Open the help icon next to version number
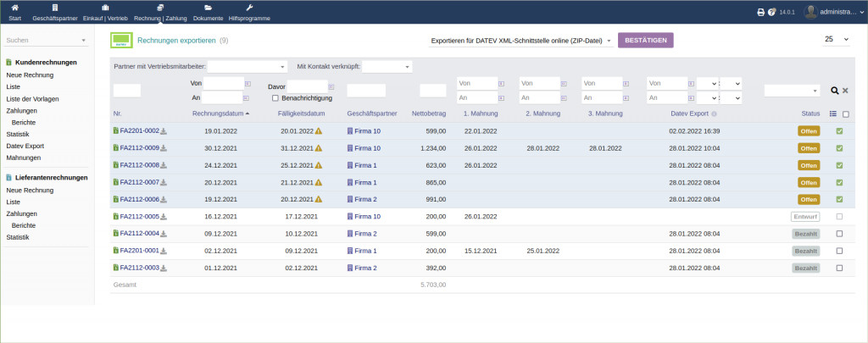The width and height of the screenshot is (868, 343). point(771,12)
